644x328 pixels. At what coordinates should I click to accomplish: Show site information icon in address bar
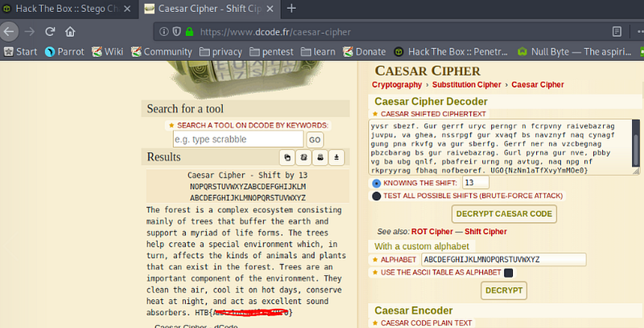click(x=164, y=31)
